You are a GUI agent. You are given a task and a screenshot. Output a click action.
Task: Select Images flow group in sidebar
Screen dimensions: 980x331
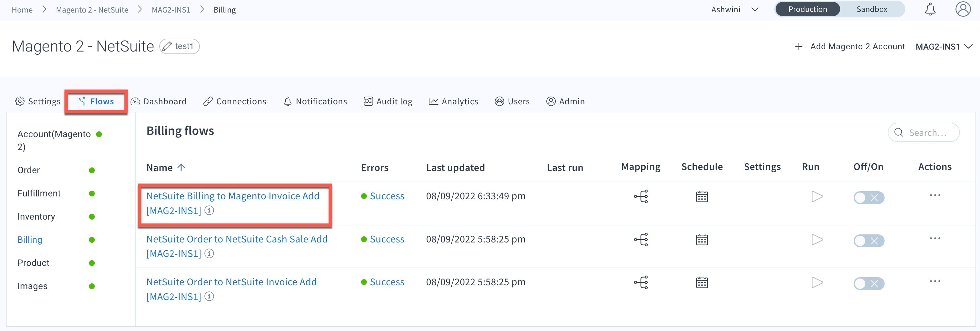(x=32, y=286)
